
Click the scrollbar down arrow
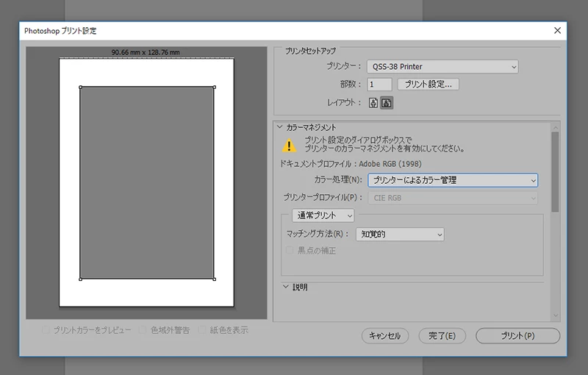(x=556, y=315)
